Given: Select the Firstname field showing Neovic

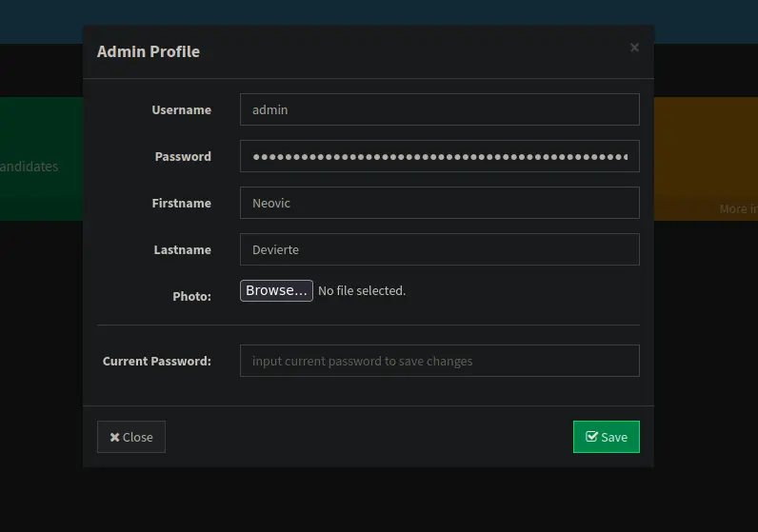Looking at the screenshot, I should [x=439, y=203].
